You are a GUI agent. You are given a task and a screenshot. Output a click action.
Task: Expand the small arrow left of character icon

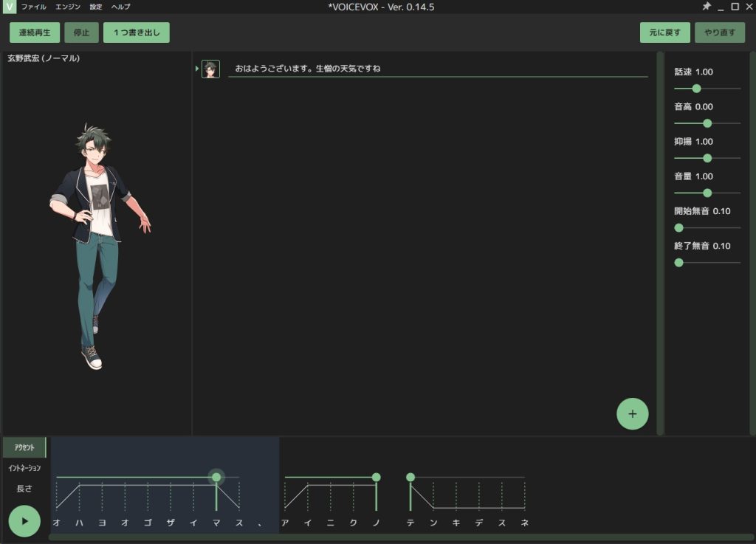coord(196,69)
